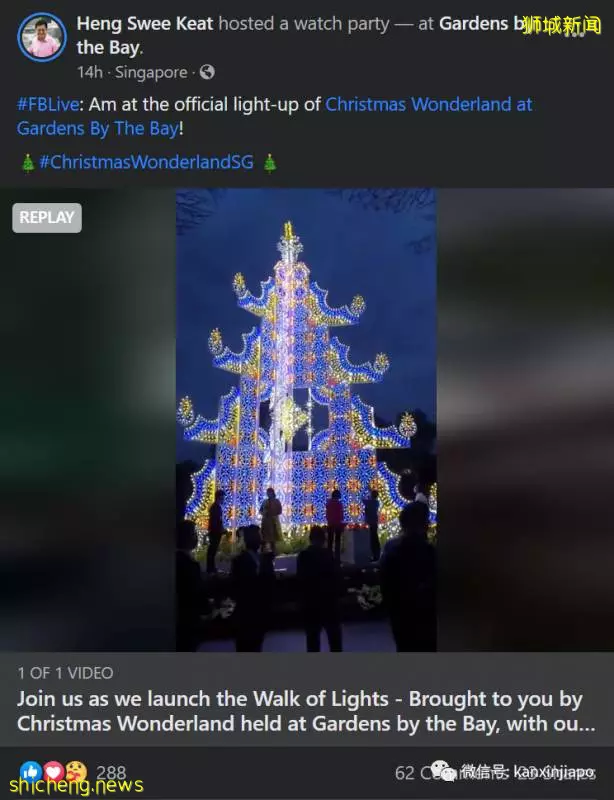Screen dimensions: 614x800
Task: Click the Care hug reaction icon
Action: [76, 771]
